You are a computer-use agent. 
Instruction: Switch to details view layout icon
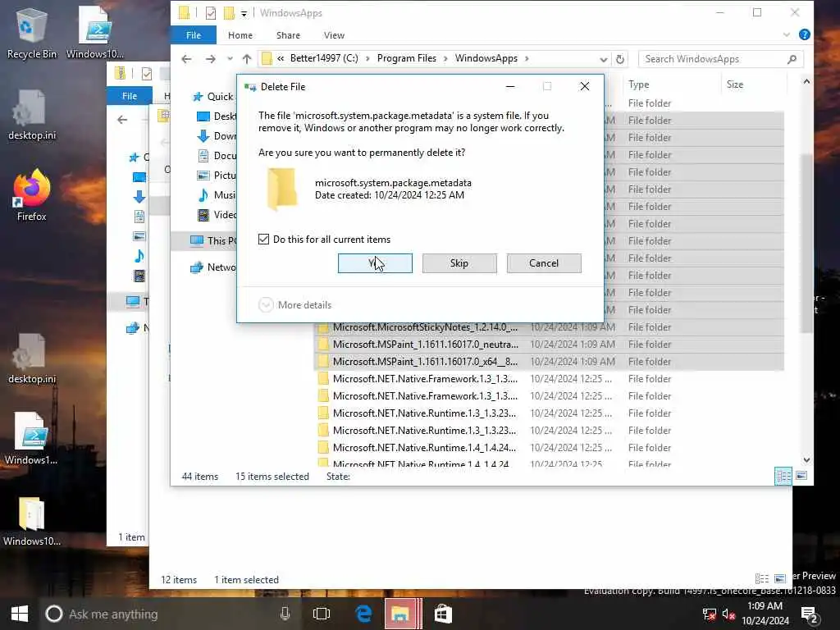(x=783, y=476)
